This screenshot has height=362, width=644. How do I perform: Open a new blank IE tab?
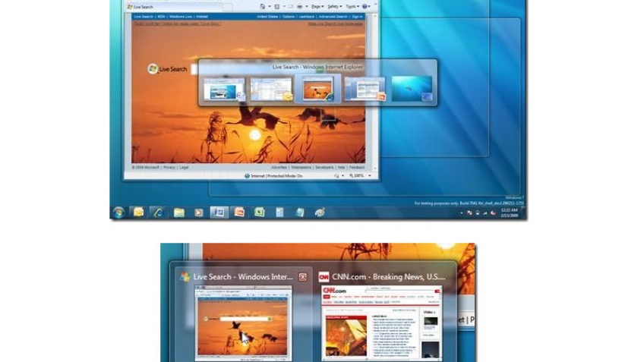(x=228, y=7)
